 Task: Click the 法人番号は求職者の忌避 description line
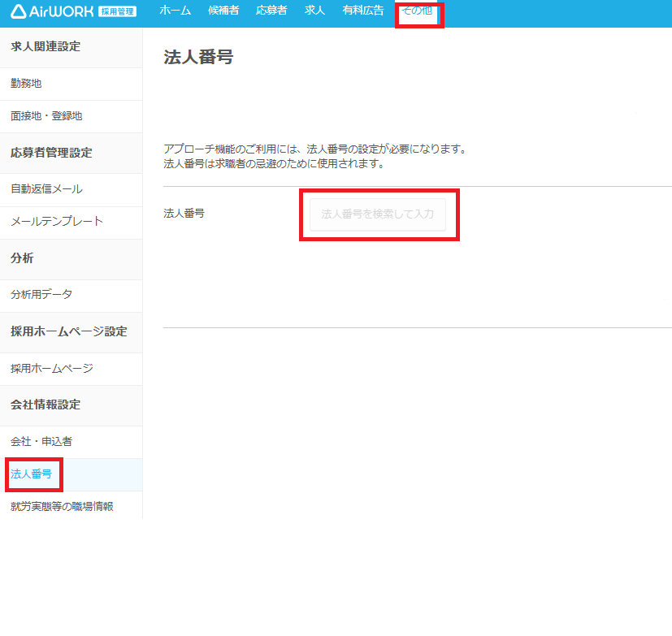(275, 163)
